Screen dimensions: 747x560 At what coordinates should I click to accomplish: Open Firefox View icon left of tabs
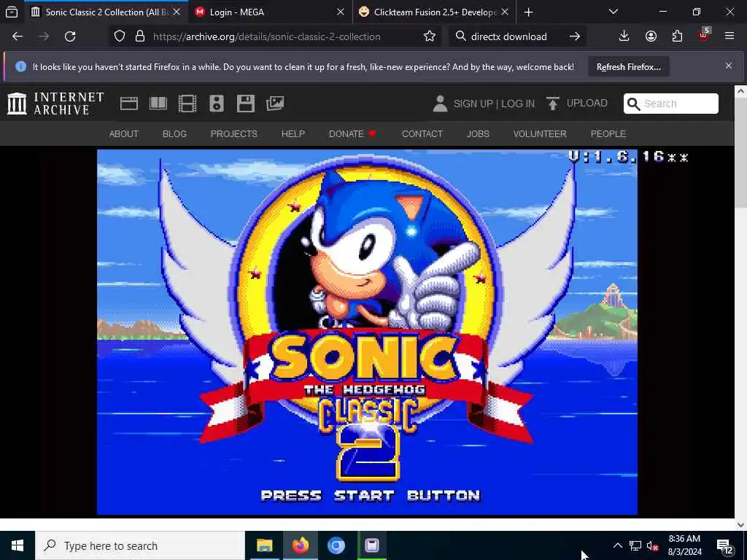[x=12, y=12]
